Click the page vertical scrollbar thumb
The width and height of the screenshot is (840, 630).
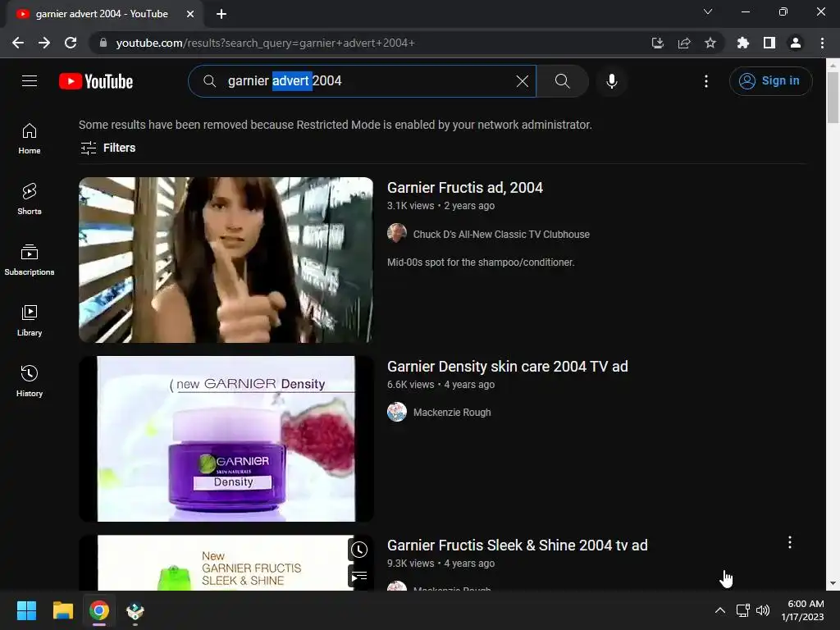click(x=833, y=98)
